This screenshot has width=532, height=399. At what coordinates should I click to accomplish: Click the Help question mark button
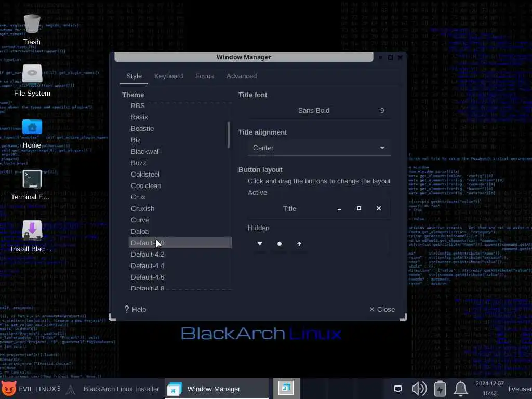135,310
